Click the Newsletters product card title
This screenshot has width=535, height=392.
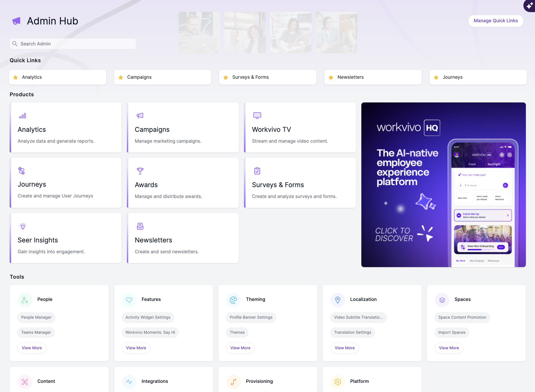pos(153,240)
